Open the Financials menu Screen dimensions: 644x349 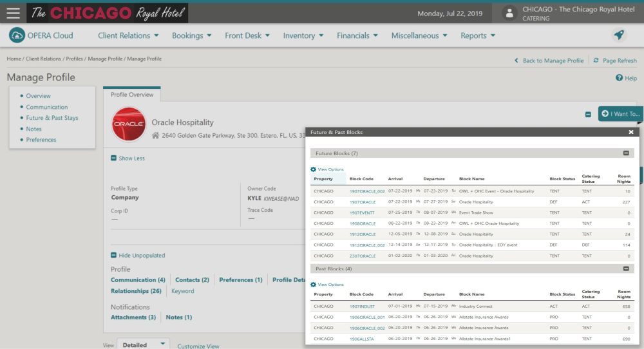pyautogui.click(x=357, y=35)
